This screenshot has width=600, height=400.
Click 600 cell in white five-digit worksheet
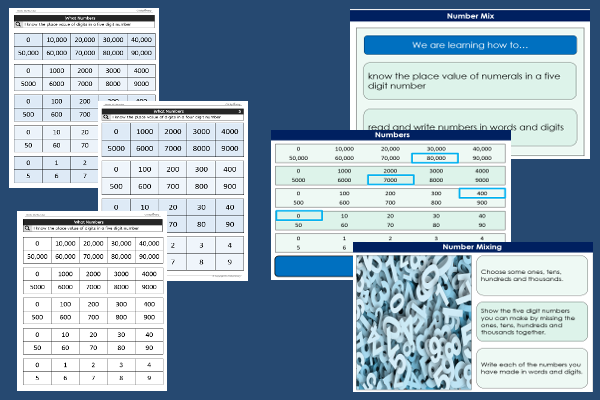coord(65,317)
